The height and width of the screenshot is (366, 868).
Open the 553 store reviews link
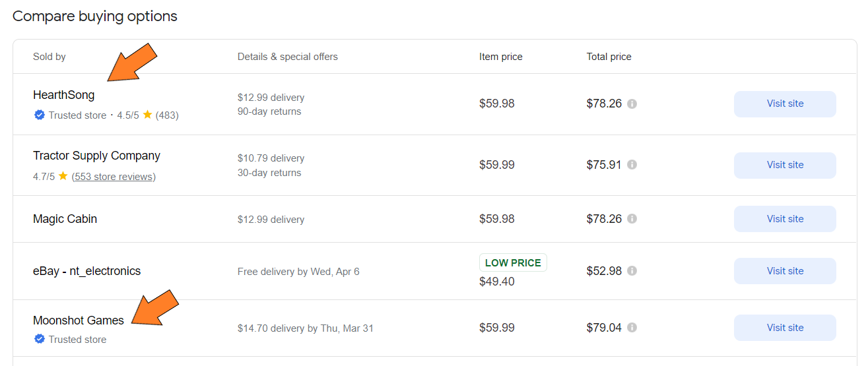114,177
